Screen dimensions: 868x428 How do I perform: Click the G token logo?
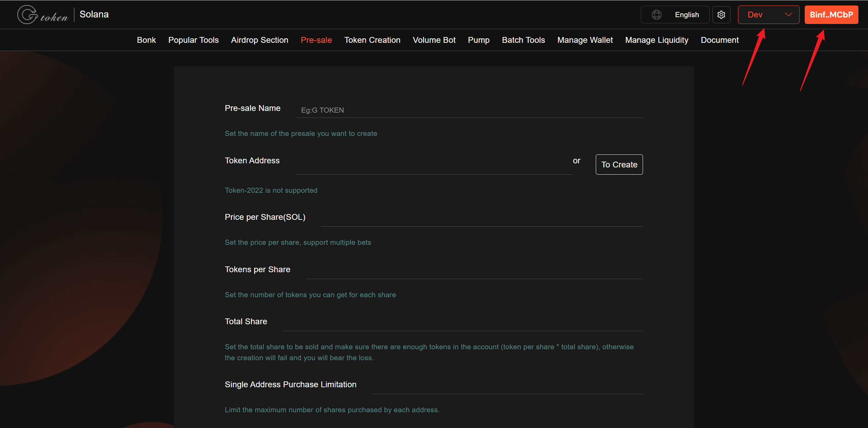point(42,15)
